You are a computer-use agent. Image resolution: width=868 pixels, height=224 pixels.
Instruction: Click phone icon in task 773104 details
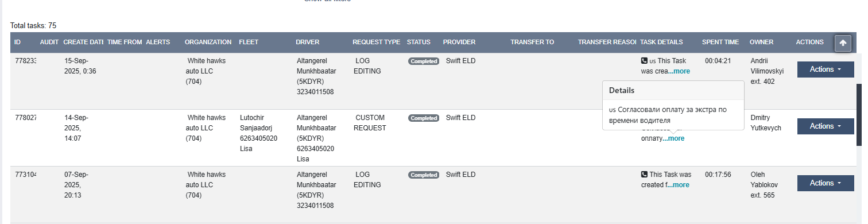click(x=644, y=174)
